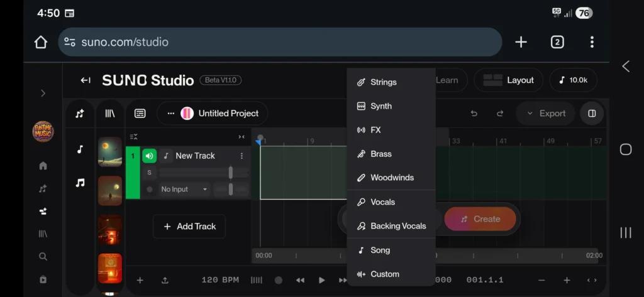Click the redo arrow icon
The height and width of the screenshot is (297, 644).
(500, 114)
